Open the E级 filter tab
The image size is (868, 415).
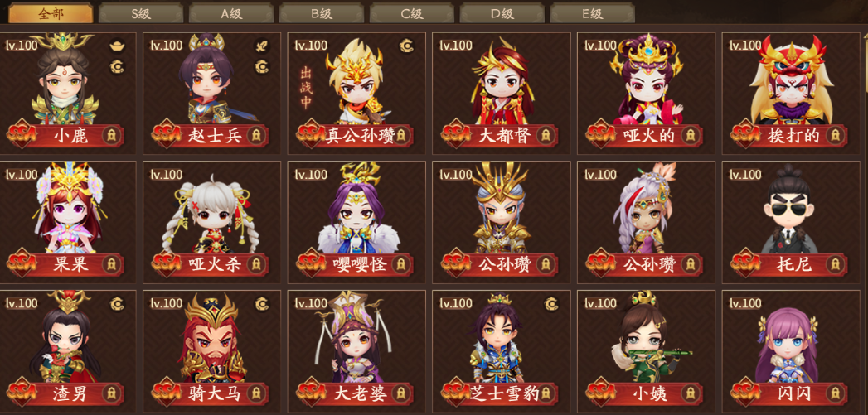tap(592, 13)
